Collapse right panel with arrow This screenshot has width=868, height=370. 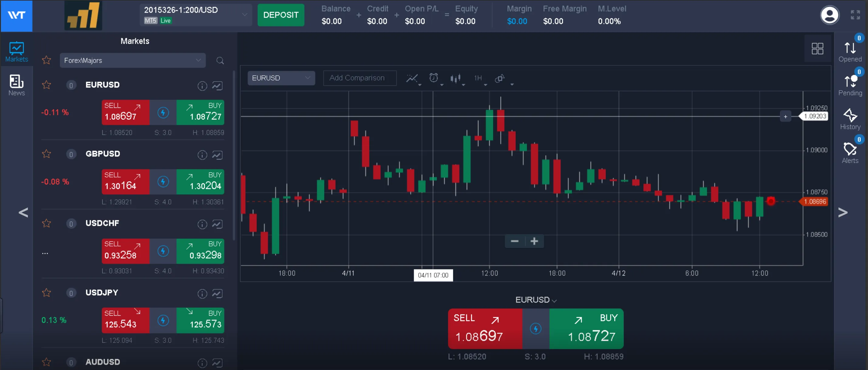coord(843,212)
